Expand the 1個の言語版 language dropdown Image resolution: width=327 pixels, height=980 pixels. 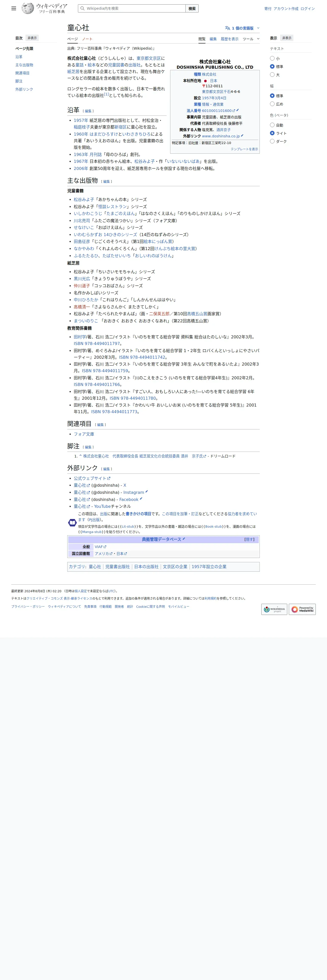click(242, 28)
